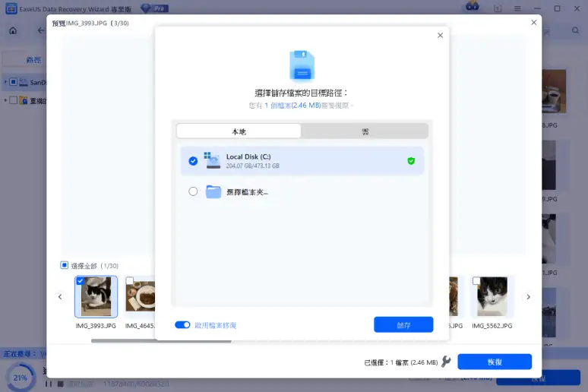Click the wrench repair icon beside selected files
588x392 pixels.
(446, 362)
